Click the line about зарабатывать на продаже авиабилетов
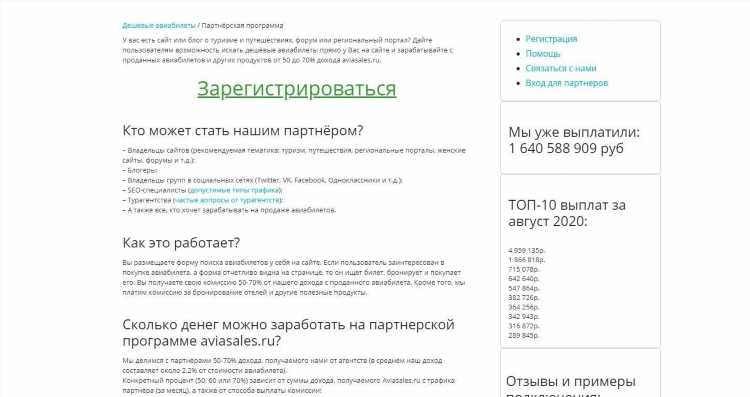 tap(230, 210)
